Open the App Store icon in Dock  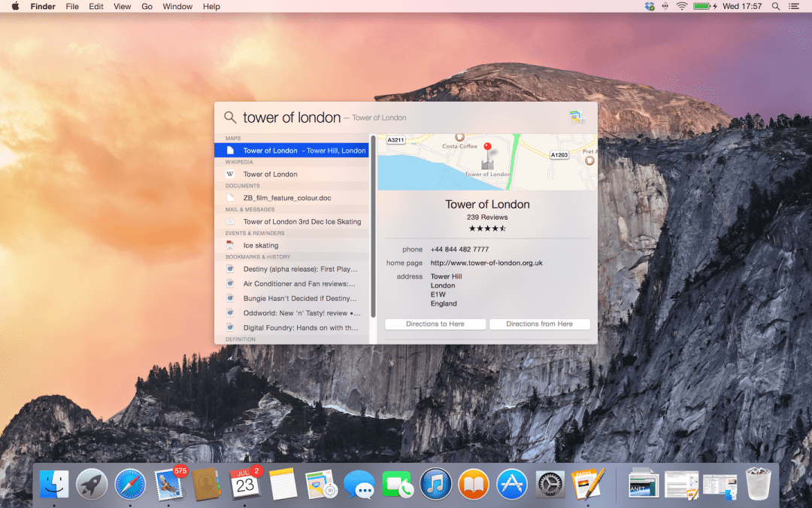tap(512, 484)
